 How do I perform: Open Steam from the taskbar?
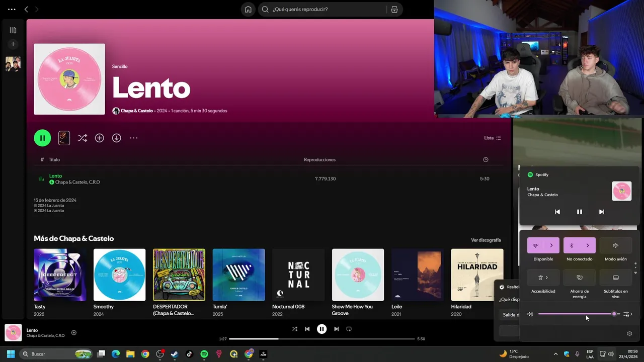click(175, 354)
